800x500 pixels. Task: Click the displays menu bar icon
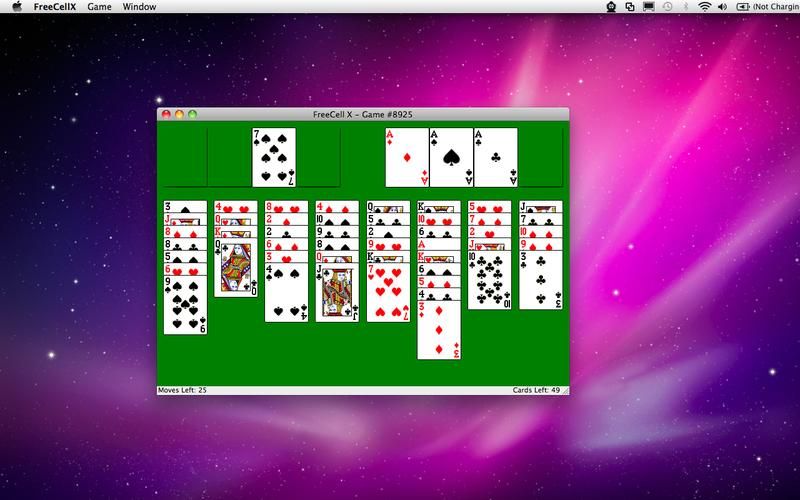pyautogui.click(x=648, y=7)
